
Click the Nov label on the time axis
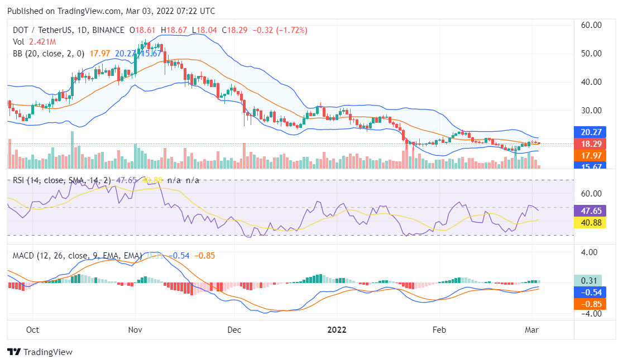coord(136,329)
